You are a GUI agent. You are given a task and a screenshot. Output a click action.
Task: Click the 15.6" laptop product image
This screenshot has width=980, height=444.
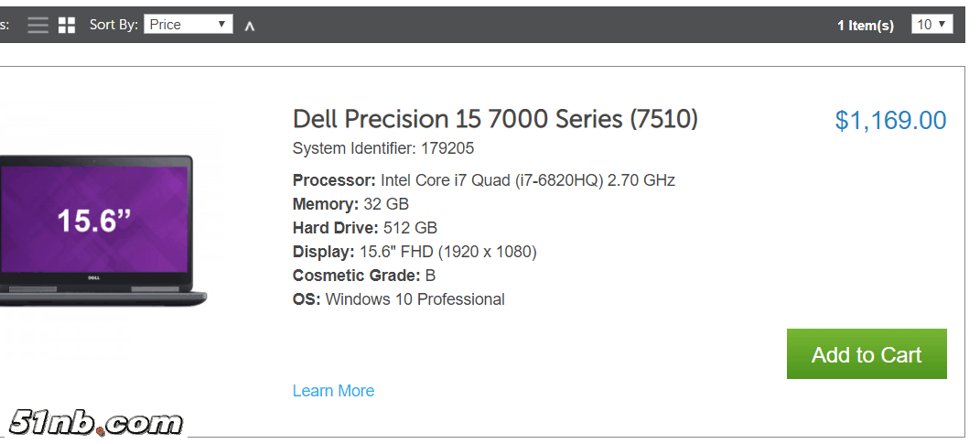coord(101,229)
